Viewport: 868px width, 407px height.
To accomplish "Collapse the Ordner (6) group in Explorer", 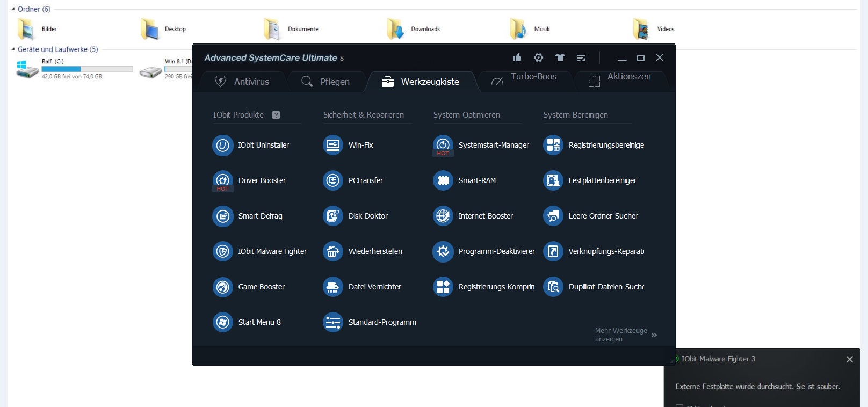I will point(13,9).
